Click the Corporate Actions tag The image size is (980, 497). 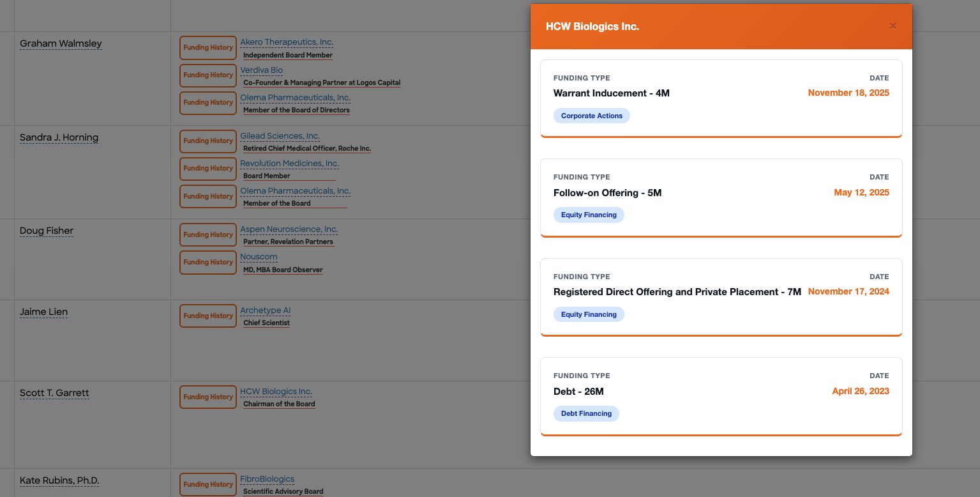click(x=592, y=116)
